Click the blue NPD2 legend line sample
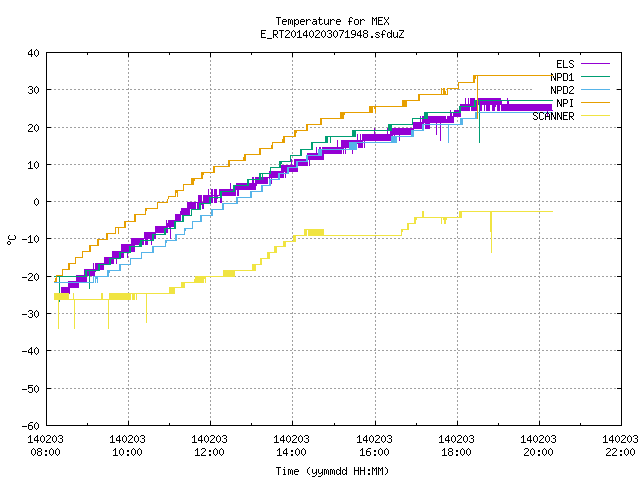 [x=595, y=89]
